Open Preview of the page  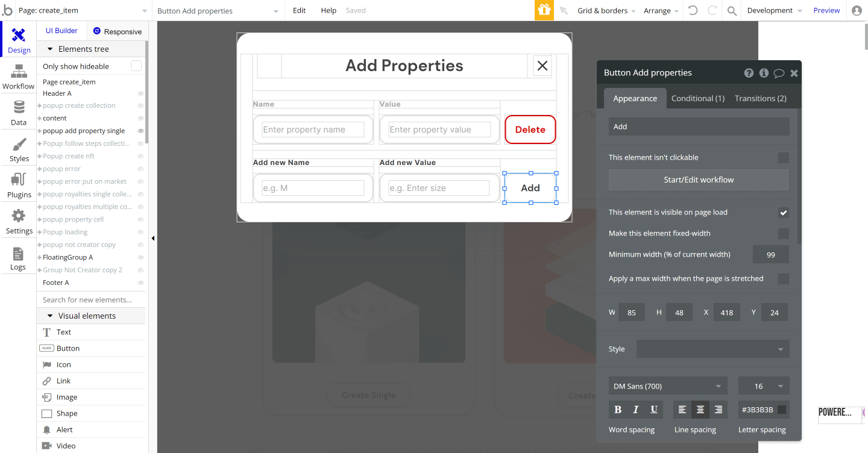tap(826, 10)
